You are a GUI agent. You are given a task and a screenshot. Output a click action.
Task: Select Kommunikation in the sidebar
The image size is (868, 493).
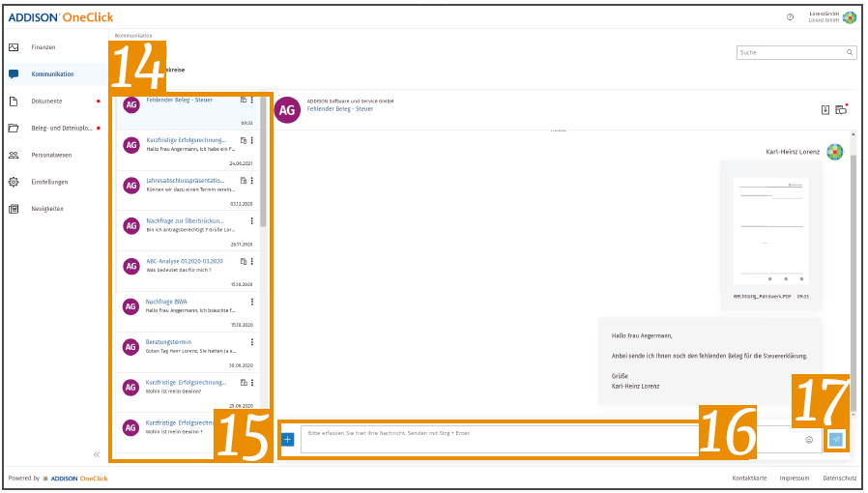pyautogui.click(x=52, y=74)
